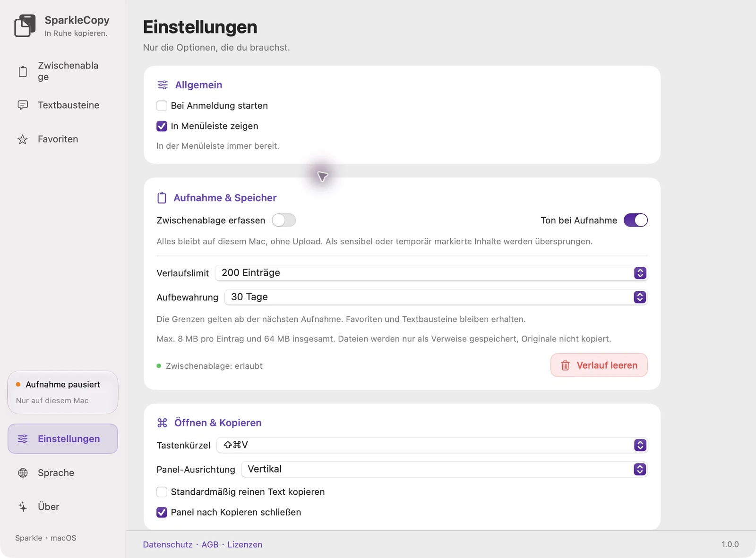Click the sparkle icon beside Über

(x=23, y=507)
